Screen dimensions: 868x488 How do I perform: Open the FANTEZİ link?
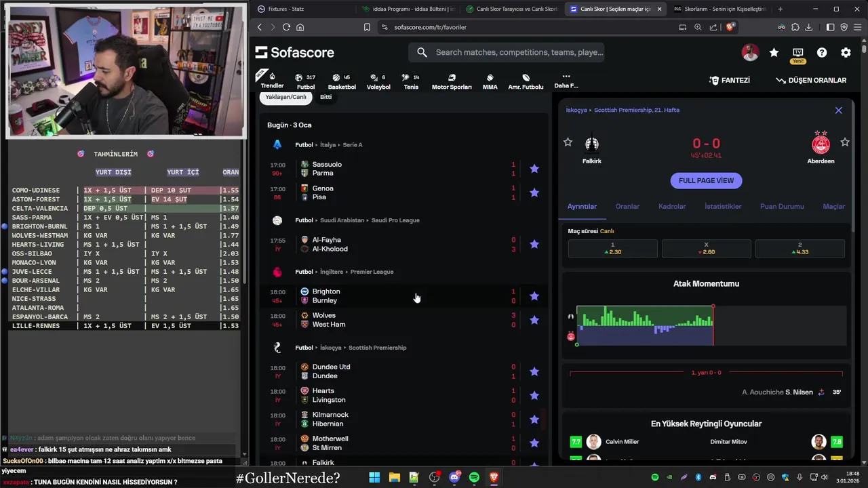pyautogui.click(x=730, y=80)
